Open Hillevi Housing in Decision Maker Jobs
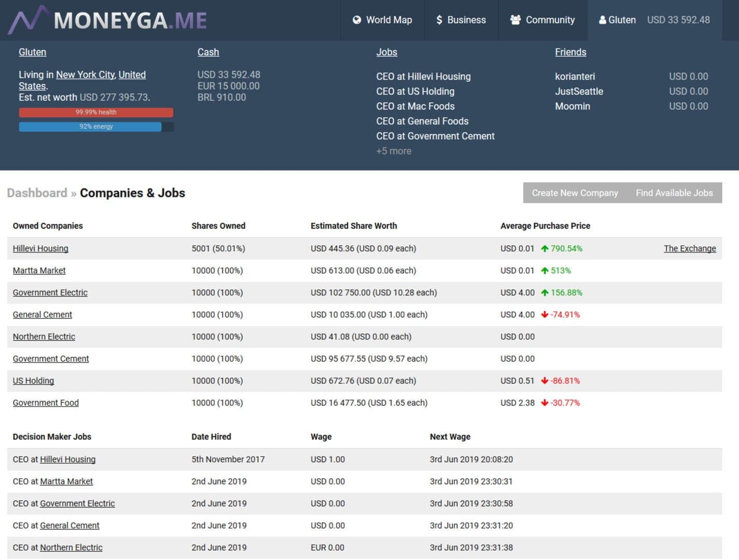Viewport: 739px width, 560px height. click(x=67, y=459)
